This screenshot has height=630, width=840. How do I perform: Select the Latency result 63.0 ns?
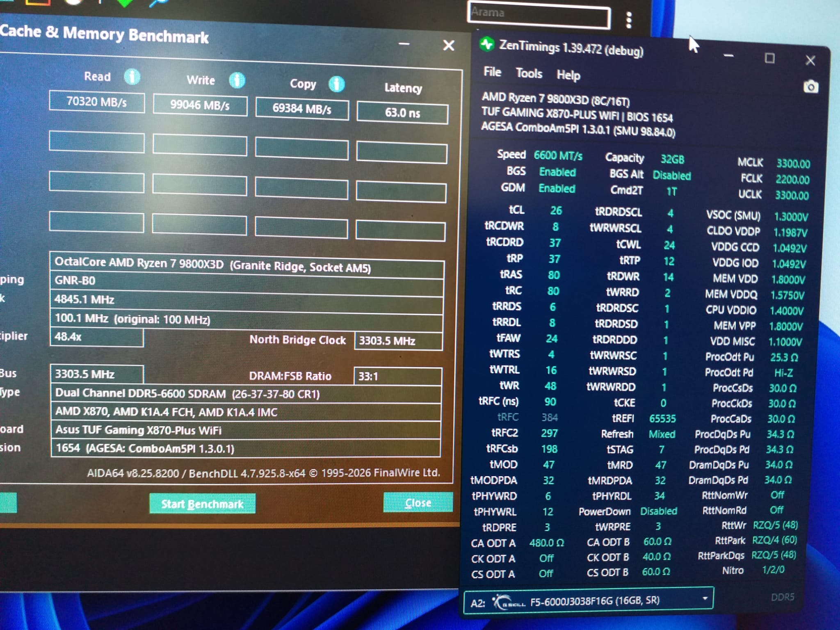point(402,113)
